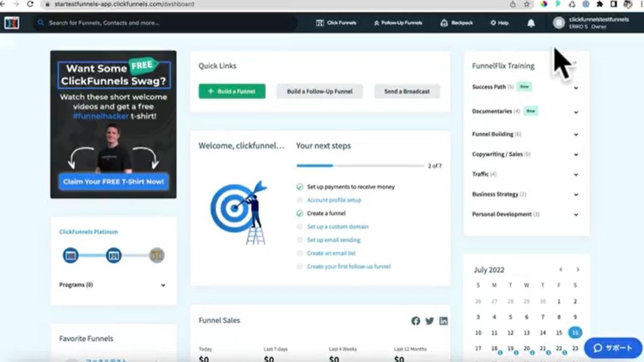Expand the Programs (0) dropdown
Screen dimensions: 644x362
[163, 285]
